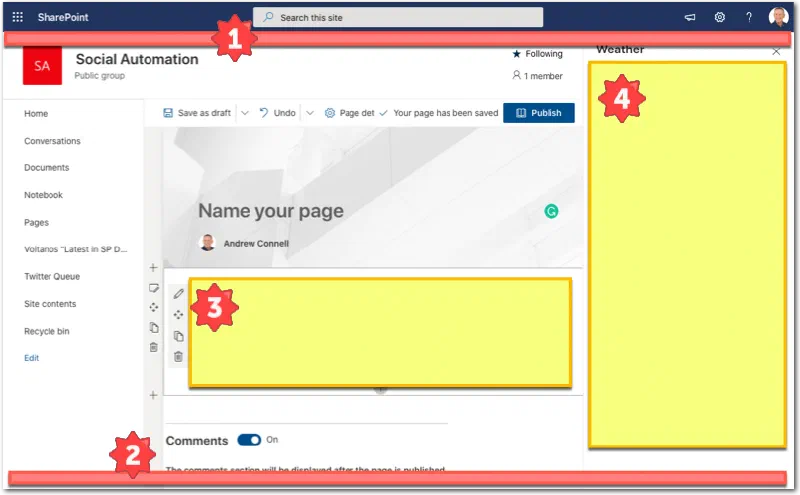Open Site contents in navigation

50,304
